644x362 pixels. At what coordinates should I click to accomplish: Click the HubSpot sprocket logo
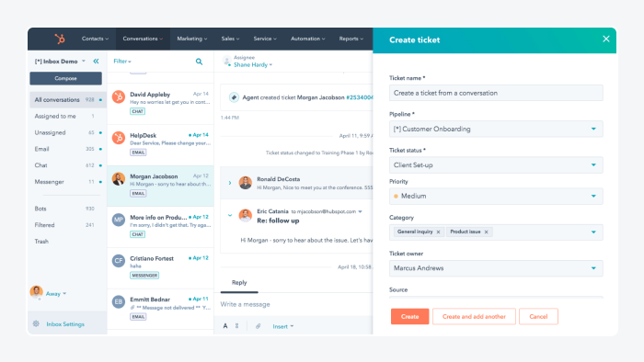click(x=60, y=39)
